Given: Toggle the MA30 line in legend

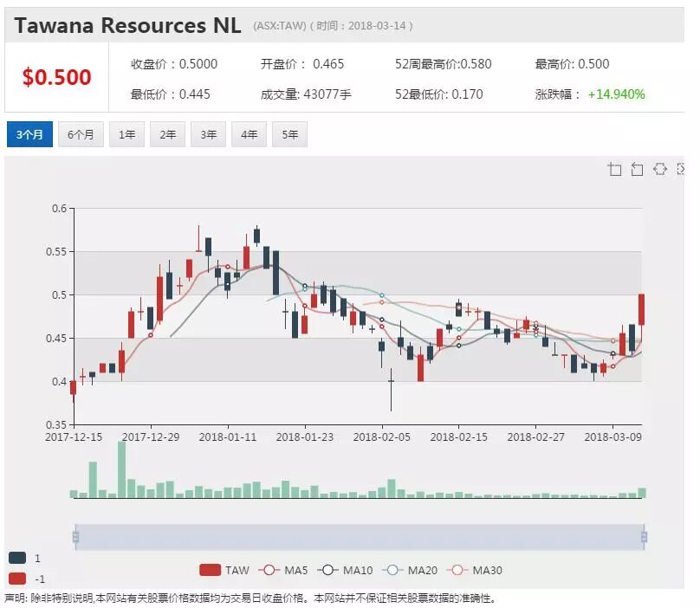Looking at the screenshot, I should click(474, 570).
